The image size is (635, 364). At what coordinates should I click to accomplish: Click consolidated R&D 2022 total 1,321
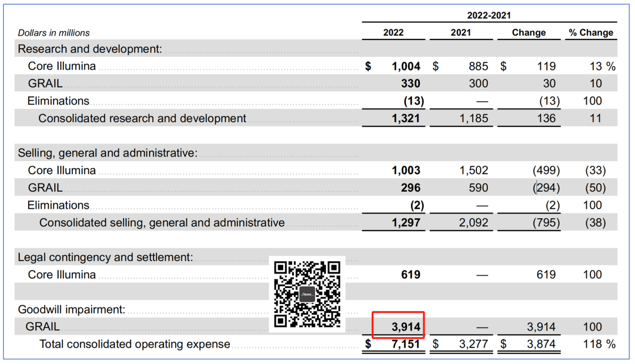[406, 119]
